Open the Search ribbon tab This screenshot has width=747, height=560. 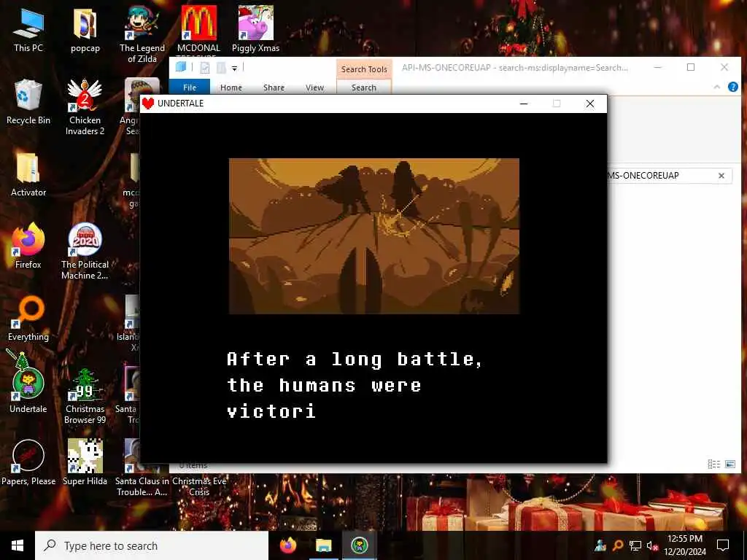point(364,87)
